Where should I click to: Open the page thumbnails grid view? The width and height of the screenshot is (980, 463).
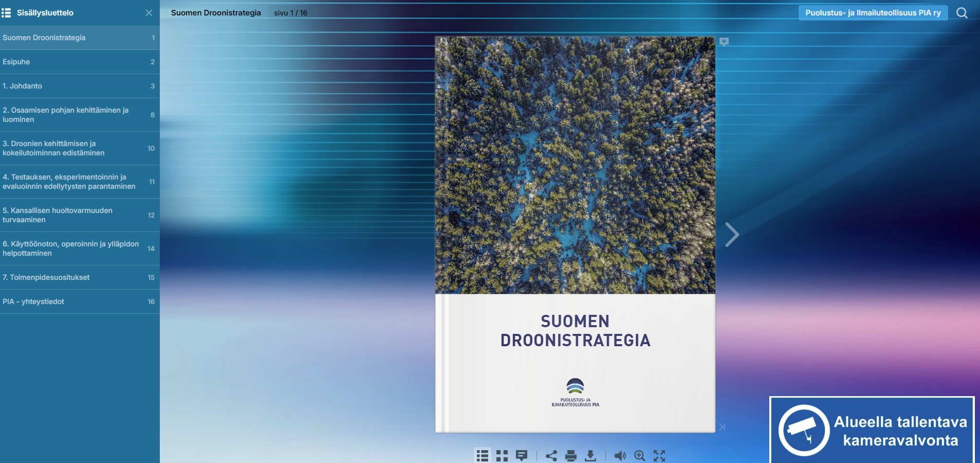[502, 455]
